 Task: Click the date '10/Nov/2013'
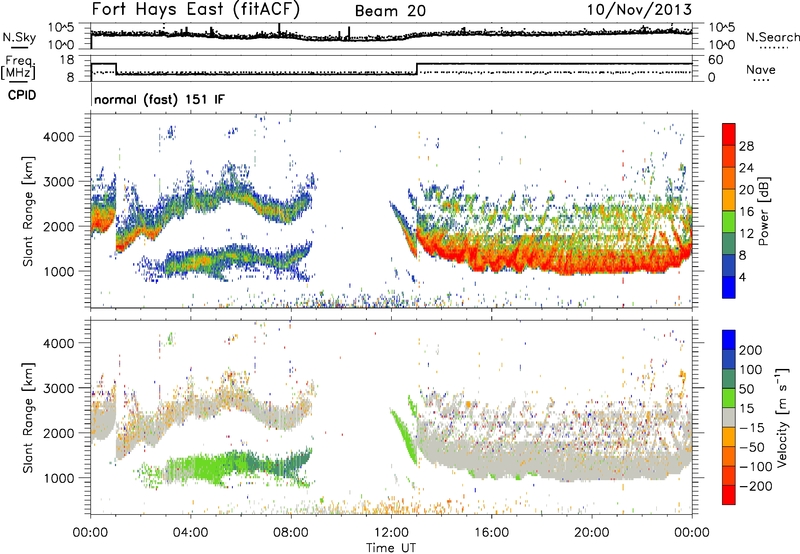pos(639,10)
